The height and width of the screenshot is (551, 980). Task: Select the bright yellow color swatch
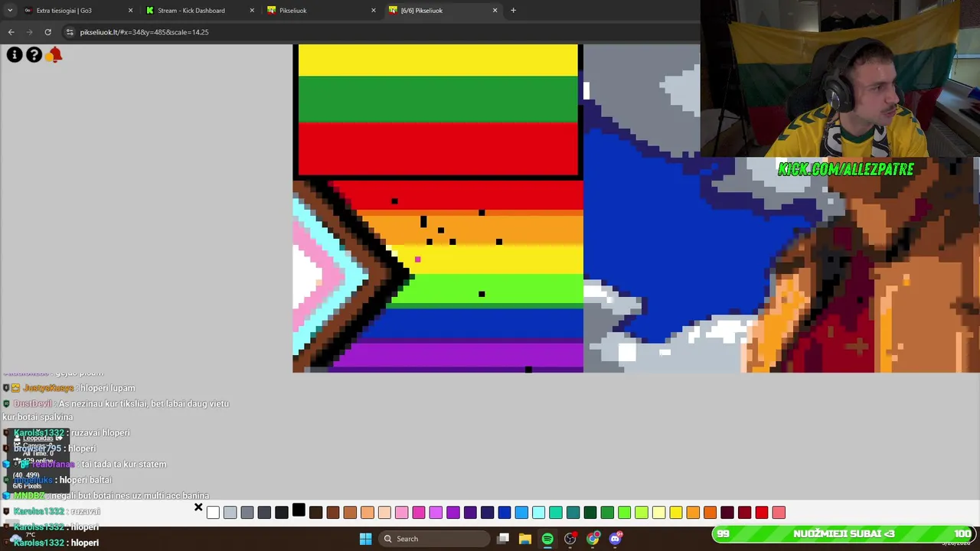point(676,512)
